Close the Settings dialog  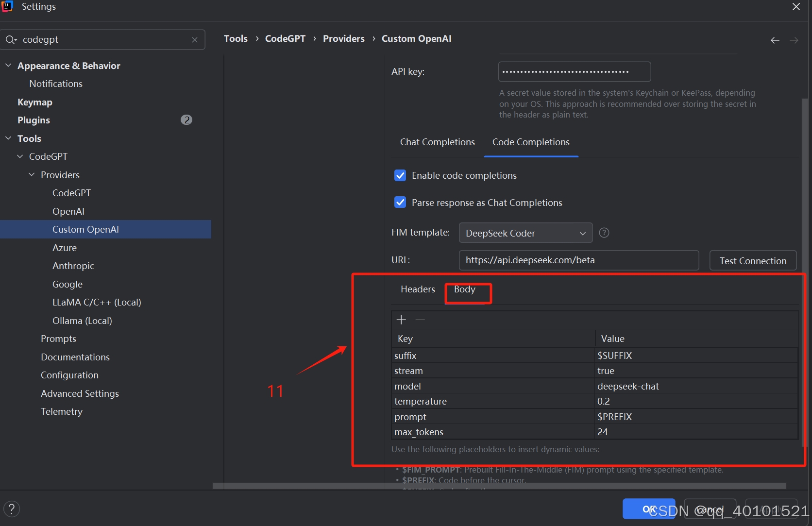click(x=796, y=7)
